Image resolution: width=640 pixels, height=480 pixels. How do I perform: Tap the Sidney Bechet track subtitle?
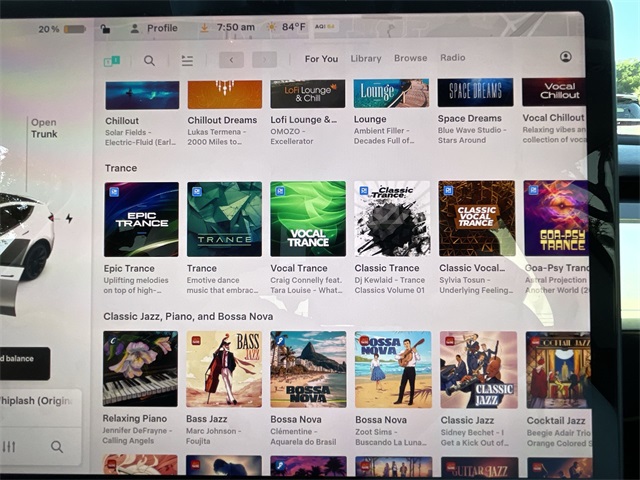click(x=475, y=438)
